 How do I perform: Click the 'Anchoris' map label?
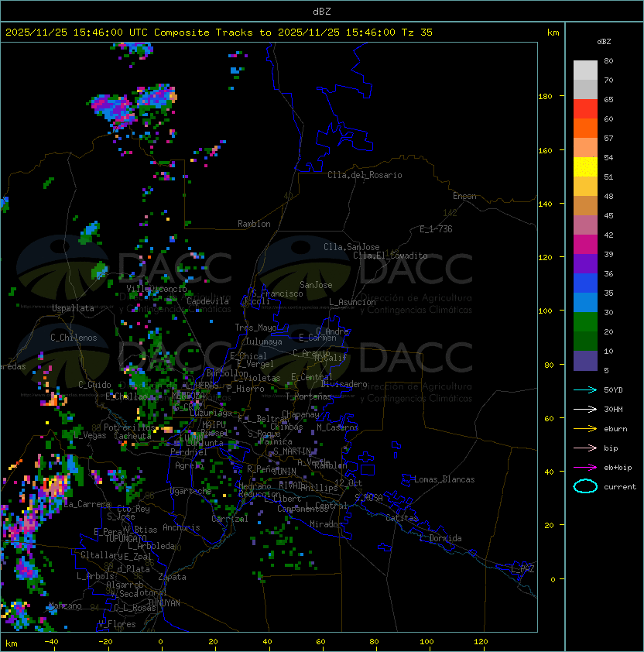coord(181,527)
